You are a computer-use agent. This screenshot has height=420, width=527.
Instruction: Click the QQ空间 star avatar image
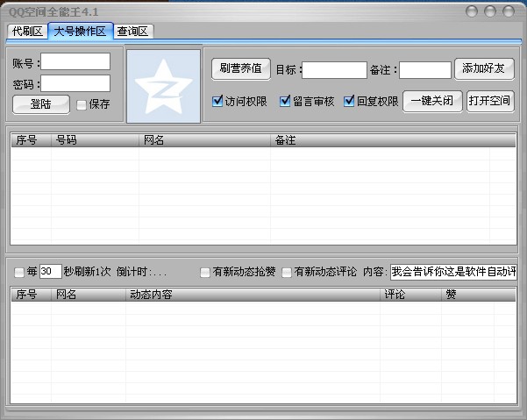163,86
